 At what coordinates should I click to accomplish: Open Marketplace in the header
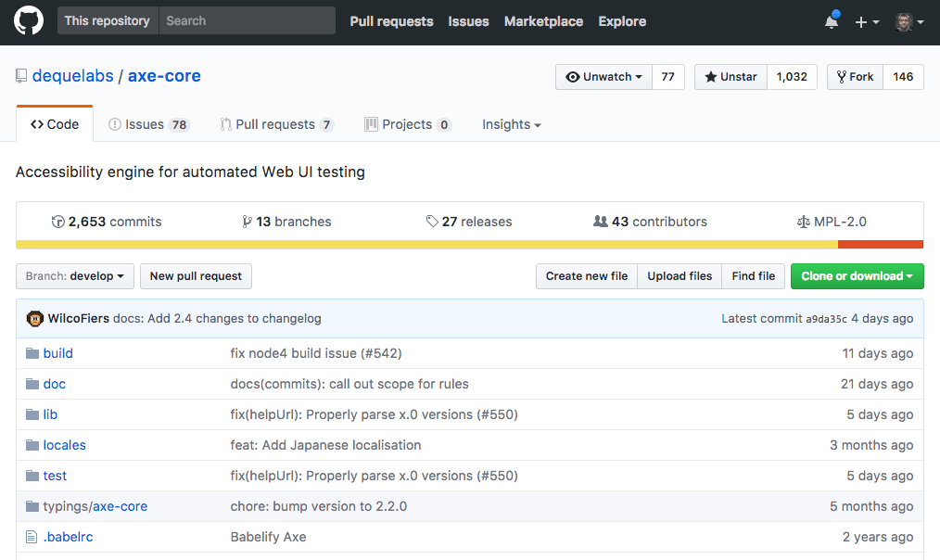[x=544, y=21]
